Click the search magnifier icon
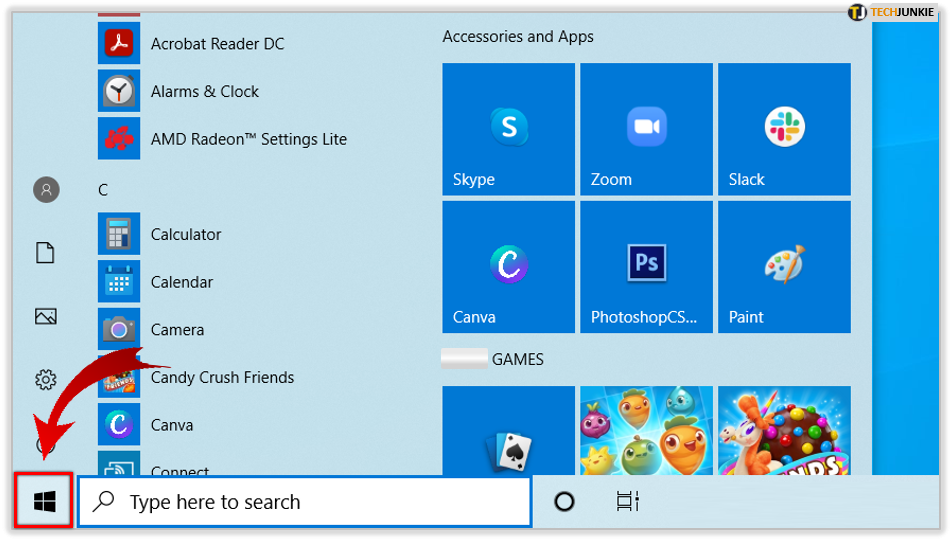Screen dimensions: 952x541 [104, 502]
